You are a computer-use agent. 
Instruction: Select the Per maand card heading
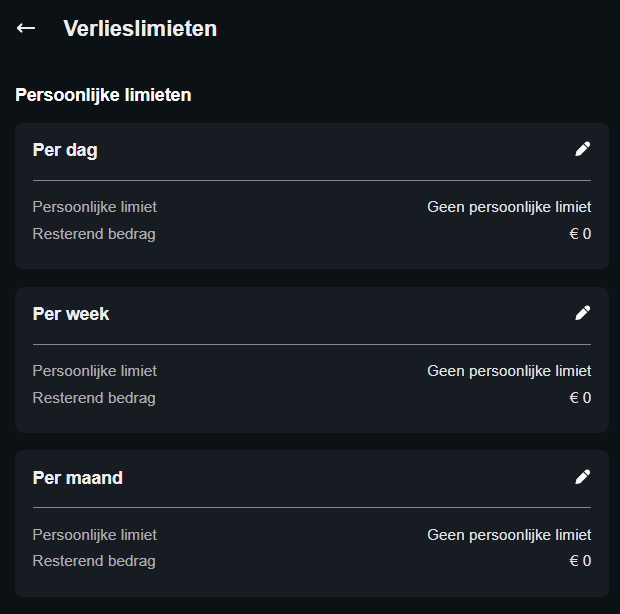(x=77, y=478)
